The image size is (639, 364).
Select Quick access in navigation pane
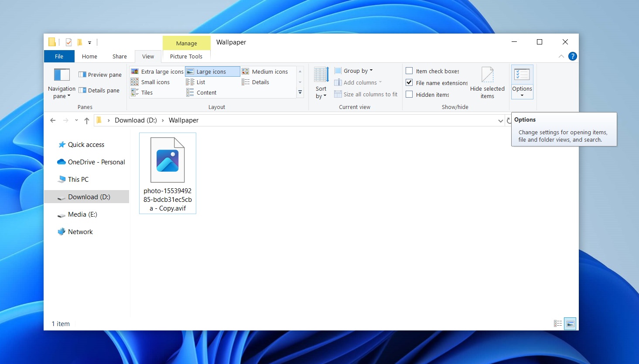pyautogui.click(x=86, y=145)
